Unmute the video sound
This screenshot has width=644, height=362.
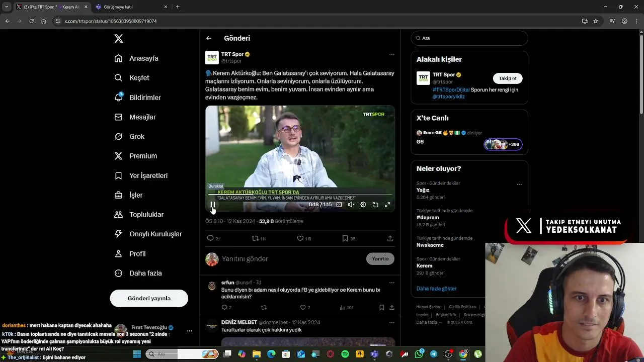(x=351, y=205)
